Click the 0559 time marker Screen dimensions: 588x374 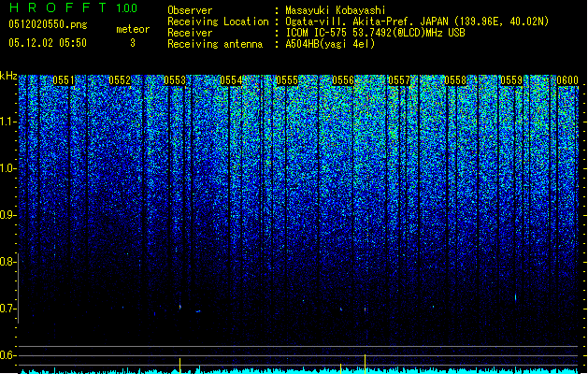tap(511, 80)
